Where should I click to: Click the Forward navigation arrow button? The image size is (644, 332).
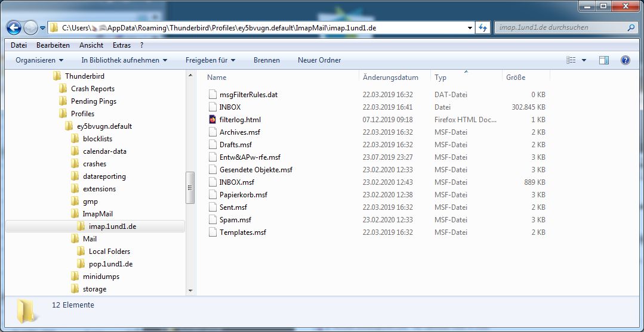[x=30, y=27]
